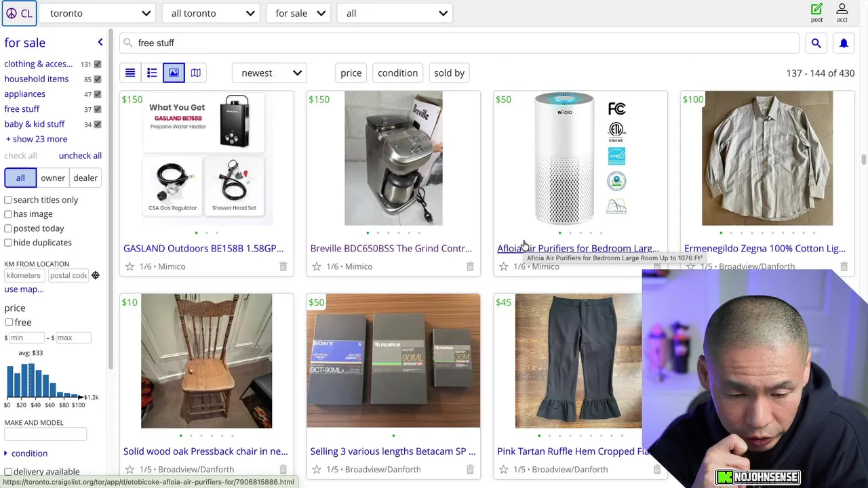Open the all toronto area dropdown

[x=212, y=13]
